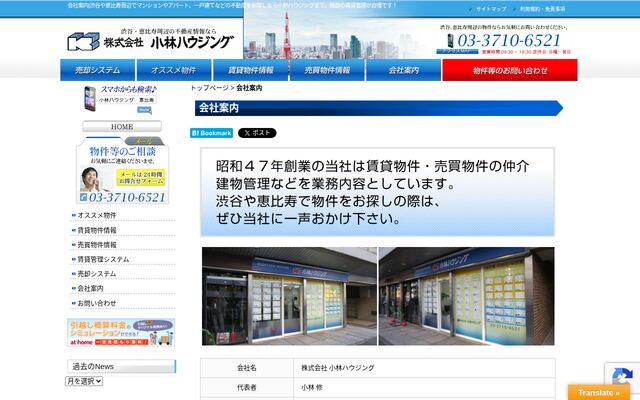The width and height of the screenshot is (640, 400).
Task: Open the 賃貸物件情報 navigation tab
Action: (x=251, y=70)
